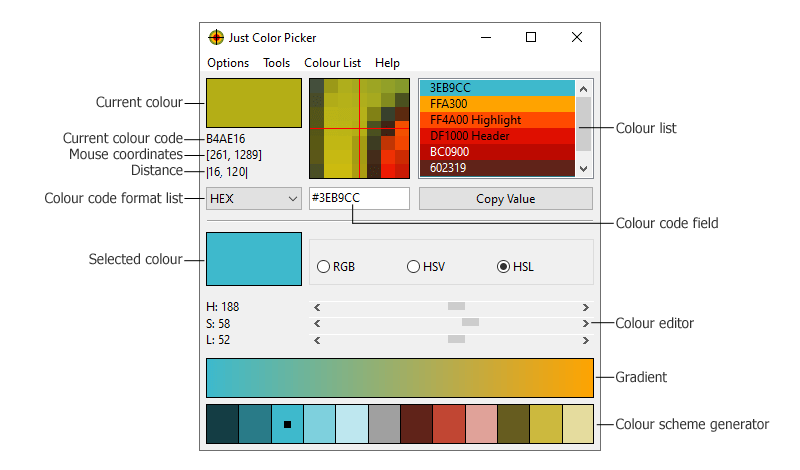The image size is (800, 470).
Task: Click the Just Color Picker app icon
Action: [215, 38]
